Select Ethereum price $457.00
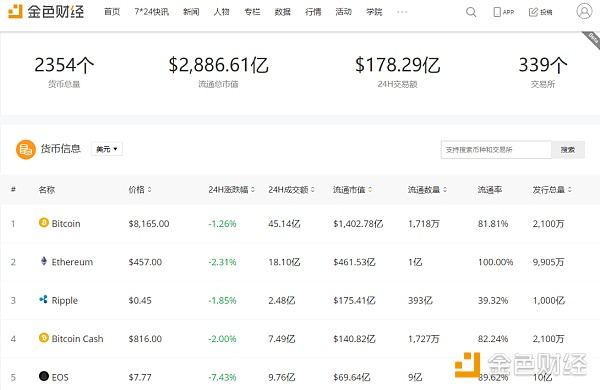 click(145, 262)
